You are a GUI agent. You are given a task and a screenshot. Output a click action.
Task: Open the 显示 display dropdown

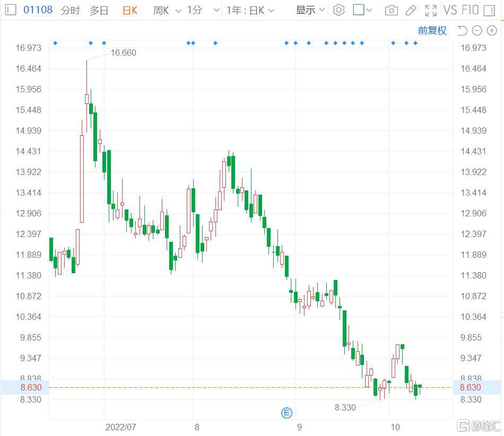310,11
